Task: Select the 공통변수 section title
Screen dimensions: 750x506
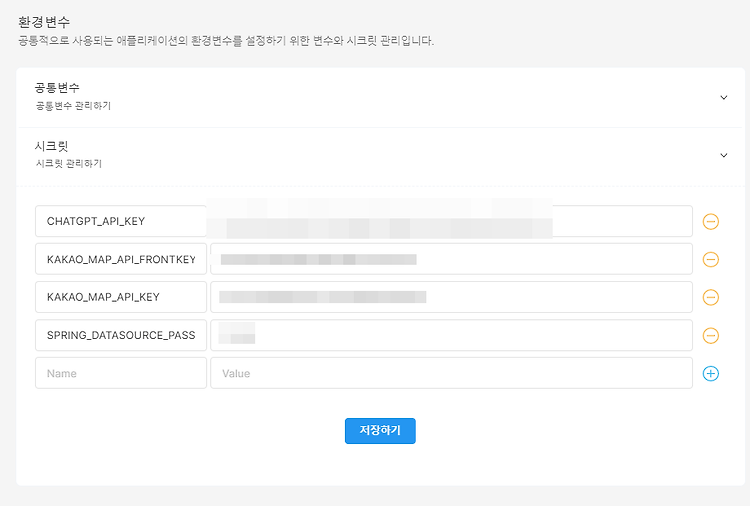Action: (57, 88)
